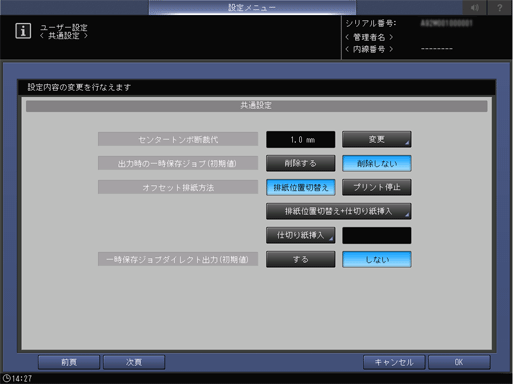Click the 内線番号 header entry
The width and height of the screenshot is (517, 384).
[369, 49]
